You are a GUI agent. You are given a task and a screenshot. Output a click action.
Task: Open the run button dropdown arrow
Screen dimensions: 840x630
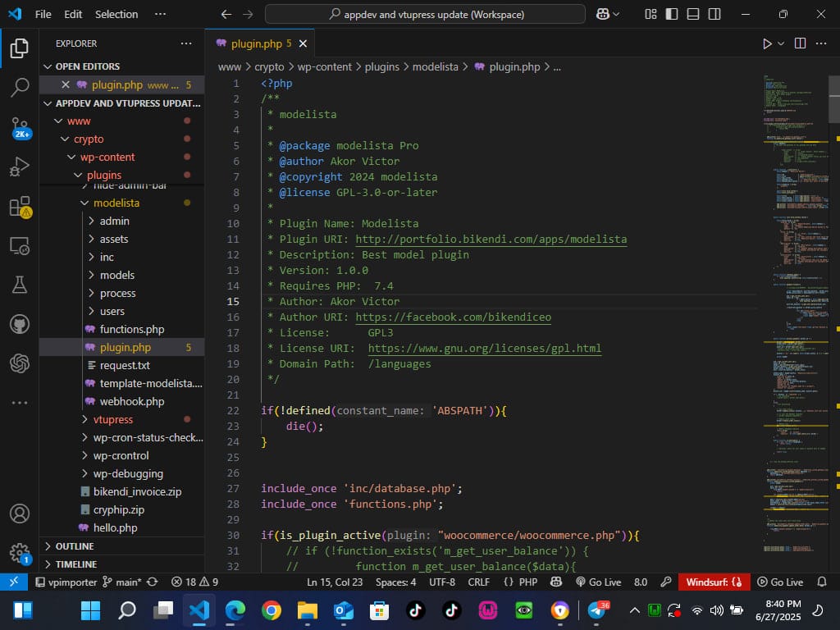point(781,43)
